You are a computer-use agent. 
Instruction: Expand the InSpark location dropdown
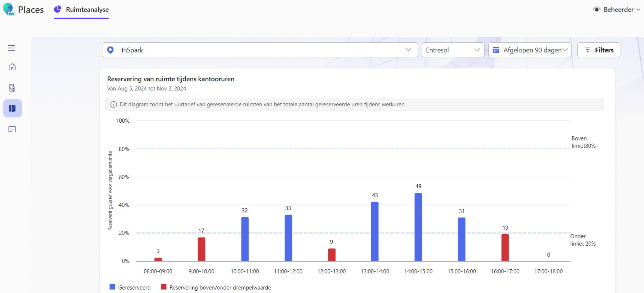[x=408, y=50]
